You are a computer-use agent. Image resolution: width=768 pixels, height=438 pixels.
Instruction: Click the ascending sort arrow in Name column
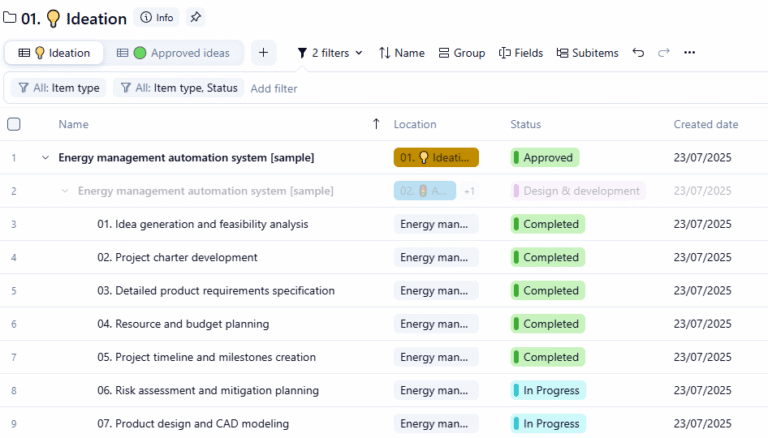click(x=376, y=124)
